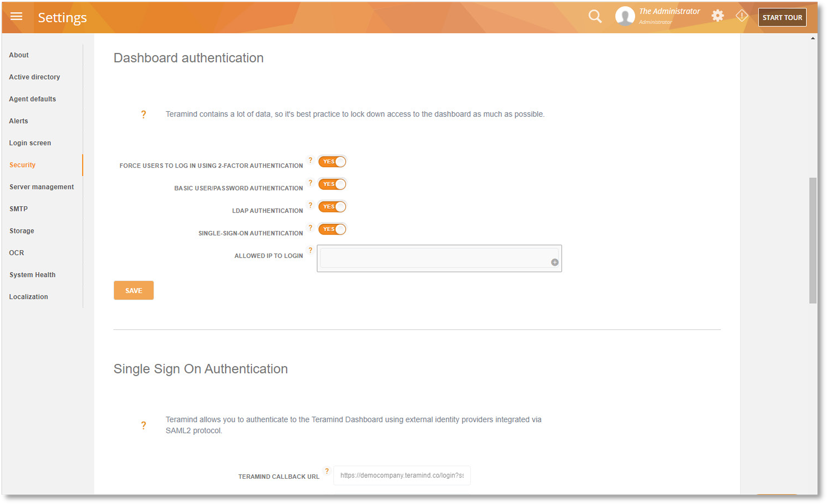Select Alerts in the sidebar

point(19,121)
